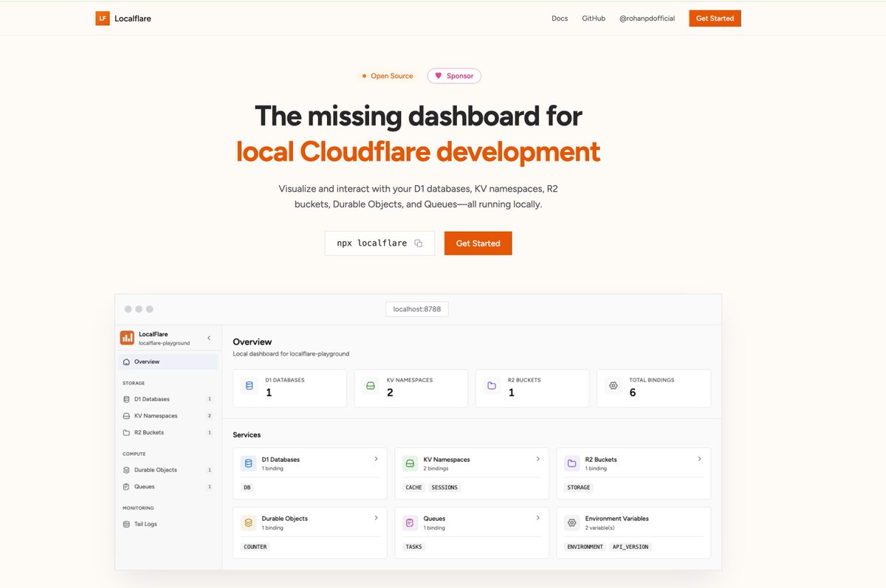Click the STORAGE binding tag
886x588 pixels.
pos(579,488)
